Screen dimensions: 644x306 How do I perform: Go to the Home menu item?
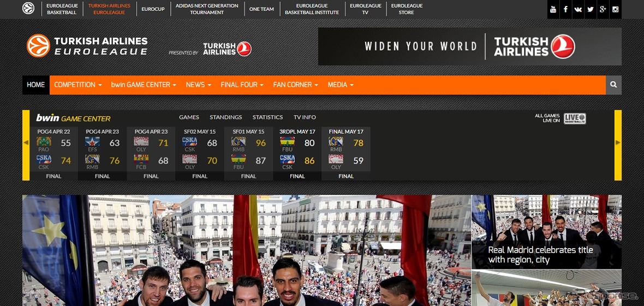pos(36,85)
